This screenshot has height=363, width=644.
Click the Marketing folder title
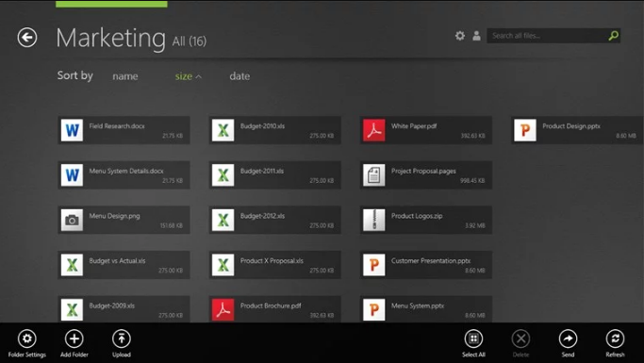[111, 39]
